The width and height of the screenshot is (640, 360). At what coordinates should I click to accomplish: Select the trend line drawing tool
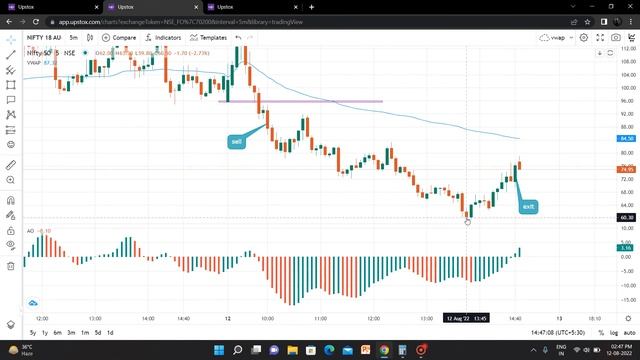pyautogui.click(x=11, y=55)
